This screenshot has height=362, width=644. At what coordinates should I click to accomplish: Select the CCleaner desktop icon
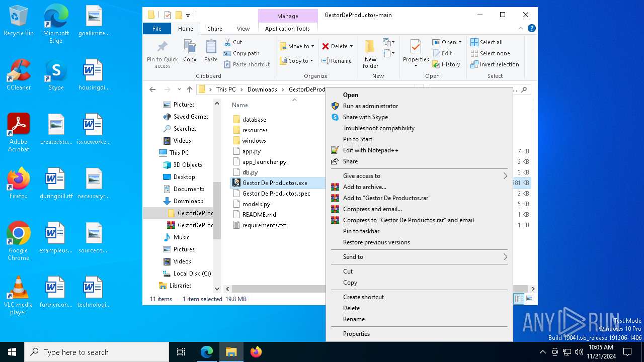pos(19,74)
